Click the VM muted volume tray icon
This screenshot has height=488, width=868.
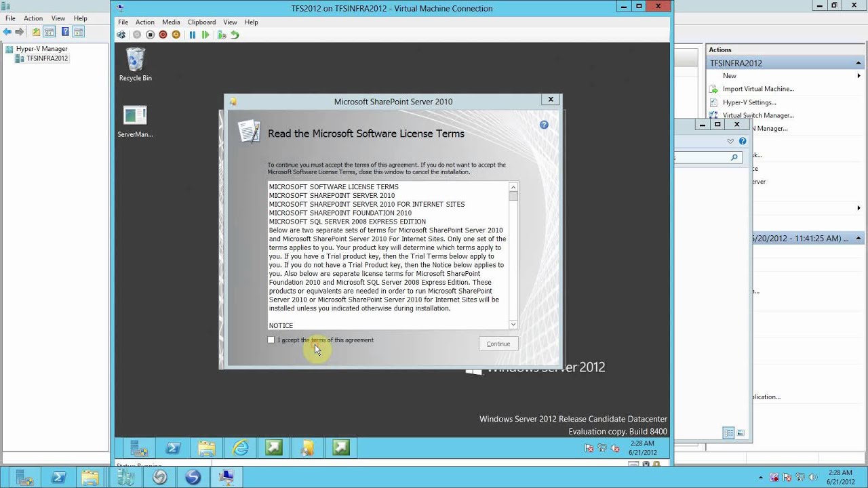pos(615,448)
